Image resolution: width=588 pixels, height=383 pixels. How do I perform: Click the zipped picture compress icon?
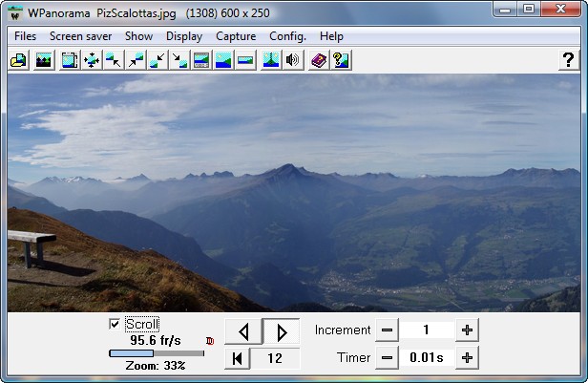coord(271,60)
